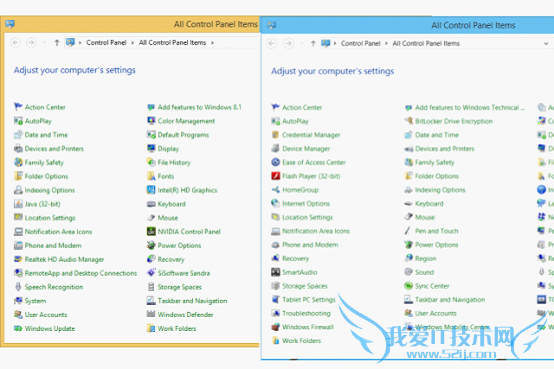
Task: Click Windows Defender icon
Action: (x=151, y=314)
